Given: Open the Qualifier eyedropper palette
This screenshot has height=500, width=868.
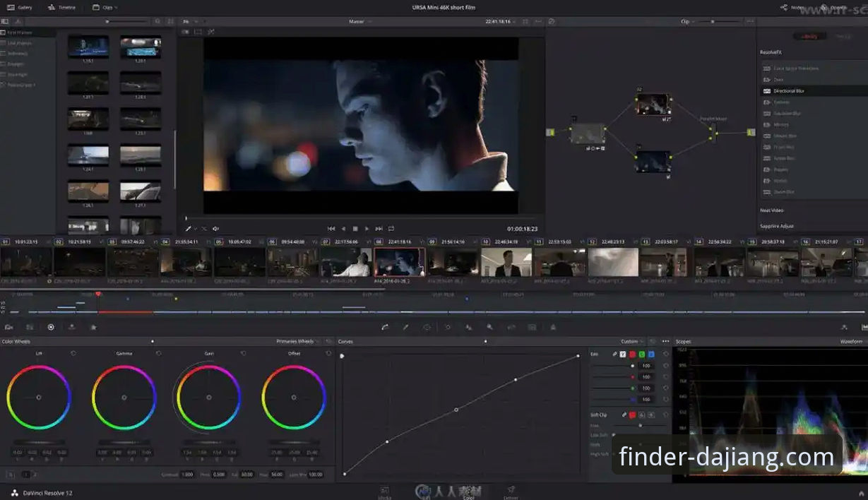Looking at the screenshot, I should point(405,327).
